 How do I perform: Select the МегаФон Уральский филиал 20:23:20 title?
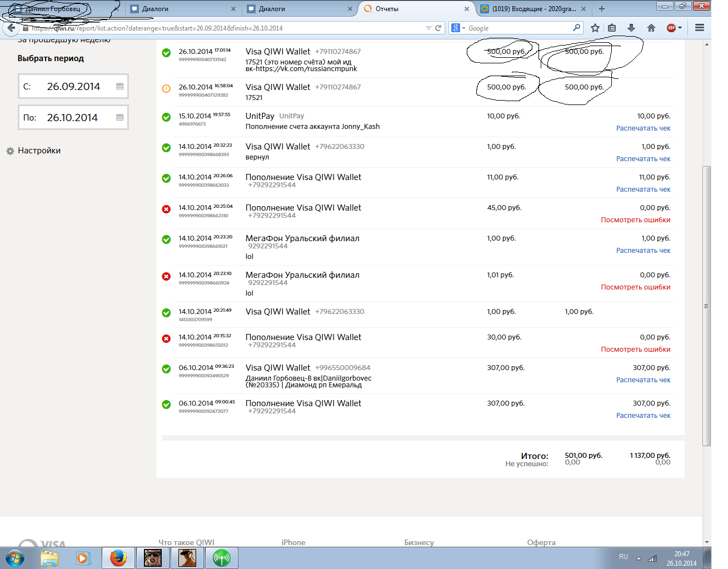click(302, 238)
